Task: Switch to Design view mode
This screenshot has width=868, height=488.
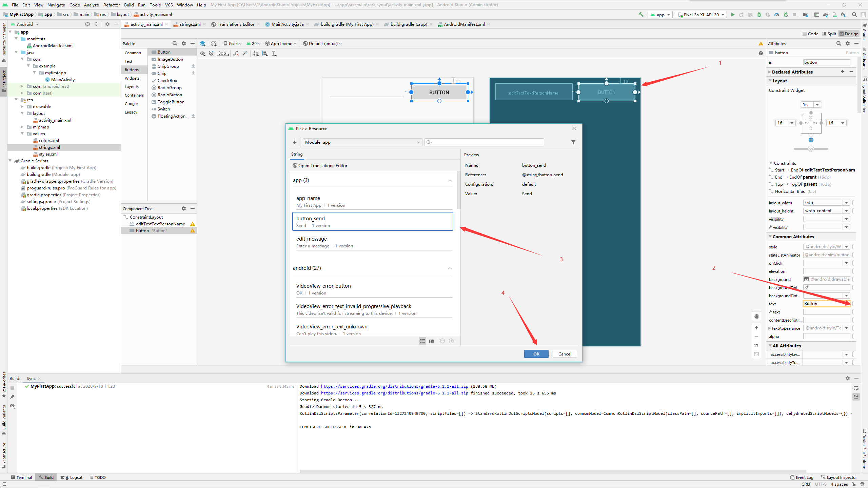Action: (849, 34)
